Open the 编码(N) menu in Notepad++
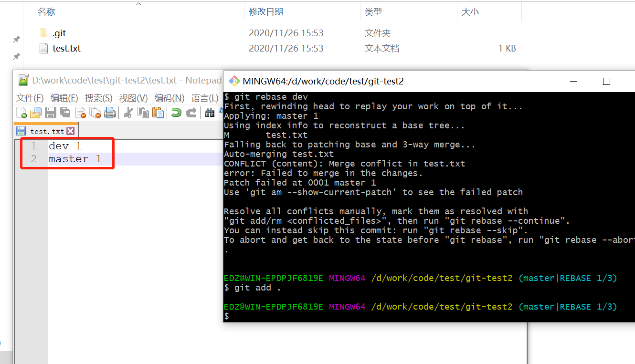Viewport: 635px width, 364px height. 169,98
